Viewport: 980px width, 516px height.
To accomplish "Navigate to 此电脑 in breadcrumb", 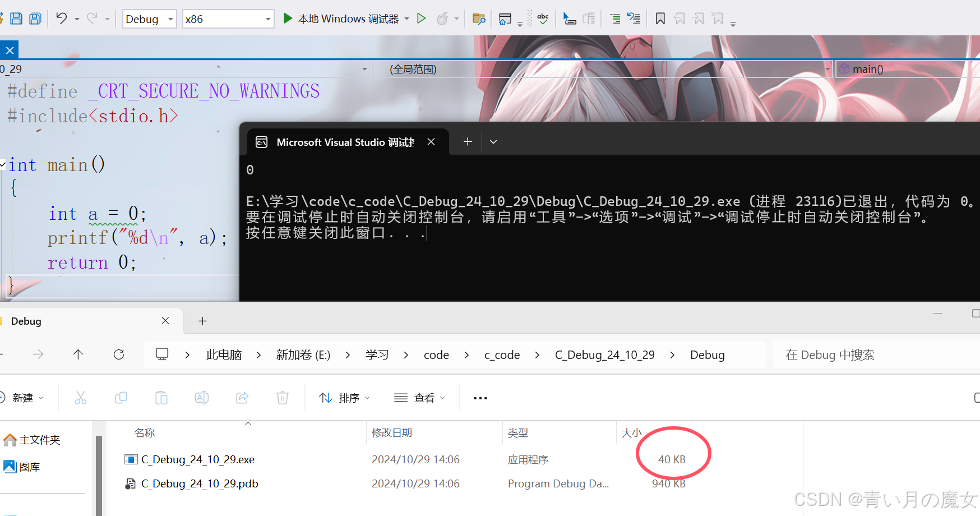I will pyautogui.click(x=224, y=354).
